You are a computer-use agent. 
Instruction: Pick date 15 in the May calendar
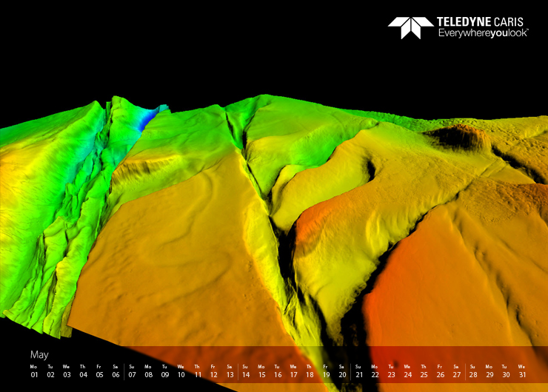tap(261, 375)
